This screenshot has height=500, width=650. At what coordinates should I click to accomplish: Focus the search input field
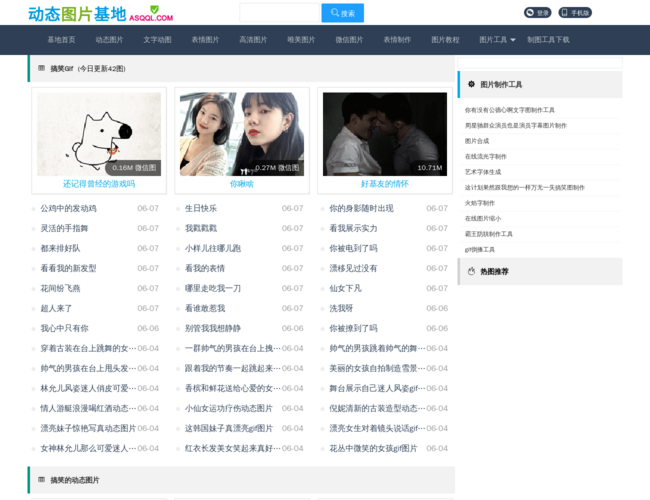pos(279,13)
